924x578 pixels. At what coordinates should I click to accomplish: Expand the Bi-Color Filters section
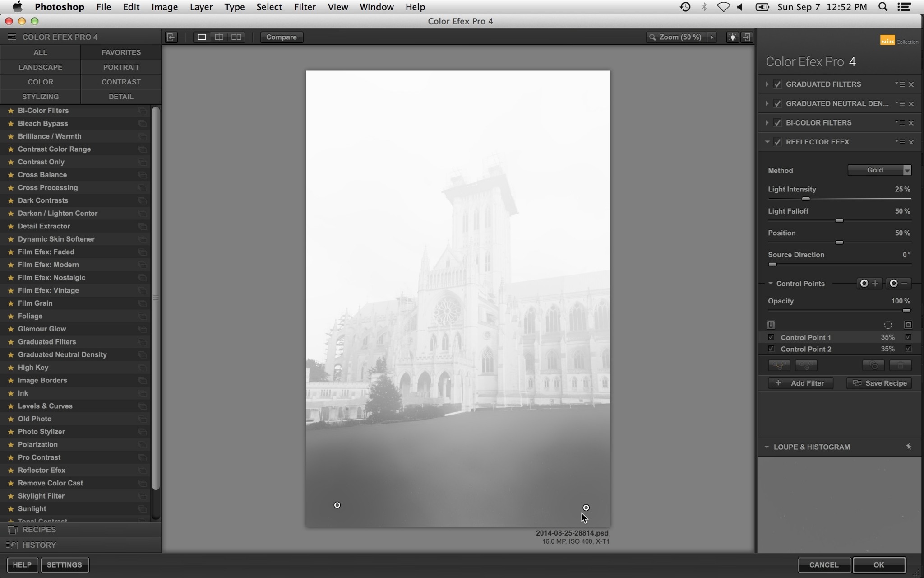point(767,123)
